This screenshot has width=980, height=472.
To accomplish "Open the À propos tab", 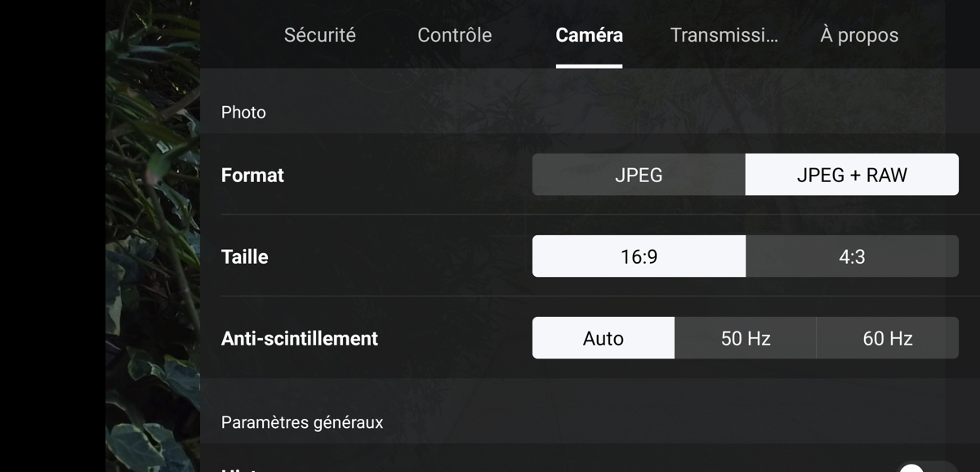I will (x=859, y=35).
